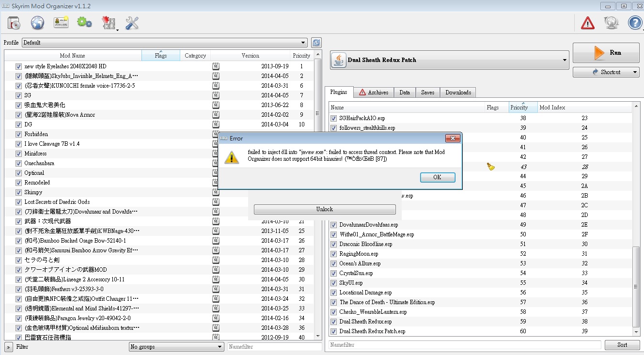The height and width of the screenshot is (355, 644).
Task: Switch to the Archives tab
Action: click(373, 93)
